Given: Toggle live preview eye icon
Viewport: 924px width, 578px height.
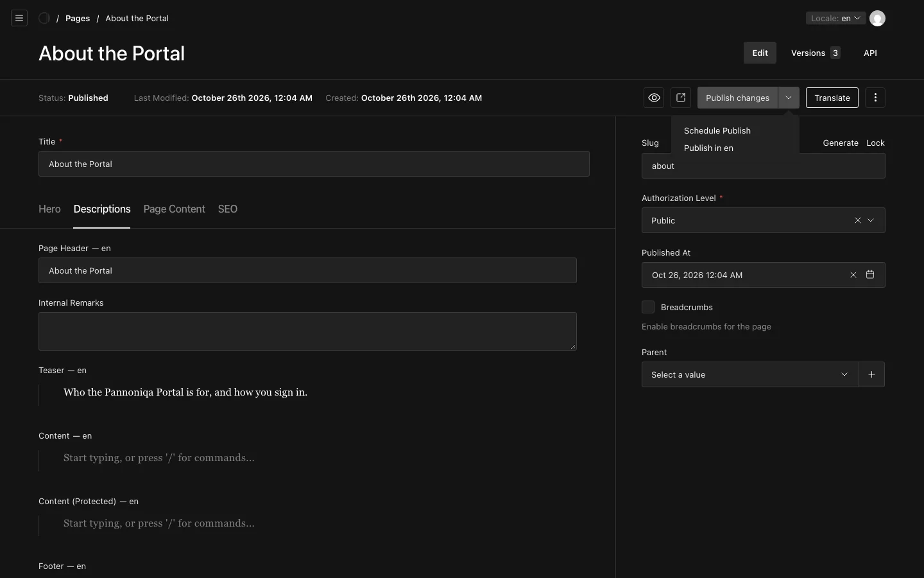Looking at the screenshot, I should 654,98.
